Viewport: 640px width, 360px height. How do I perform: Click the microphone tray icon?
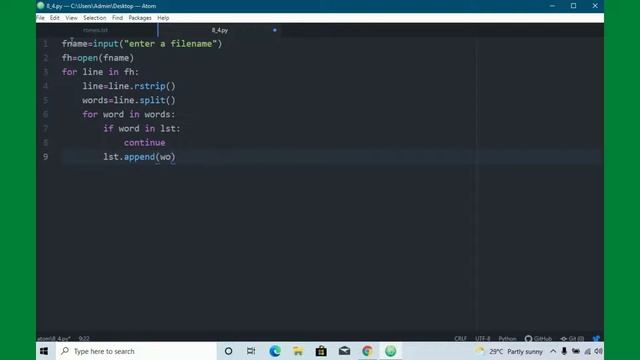click(x=564, y=351)
